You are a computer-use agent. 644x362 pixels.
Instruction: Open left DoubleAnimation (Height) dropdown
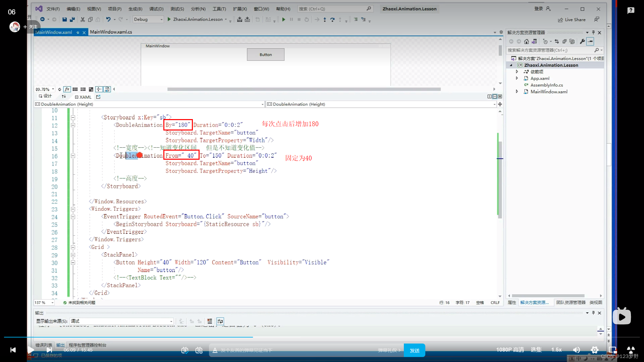[x=149, y=104]
